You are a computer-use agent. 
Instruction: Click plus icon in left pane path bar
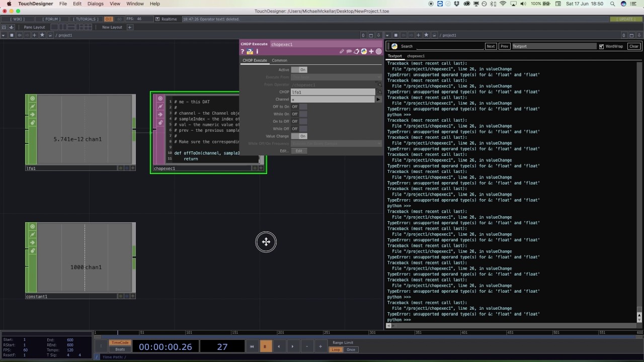click(35, 35)
